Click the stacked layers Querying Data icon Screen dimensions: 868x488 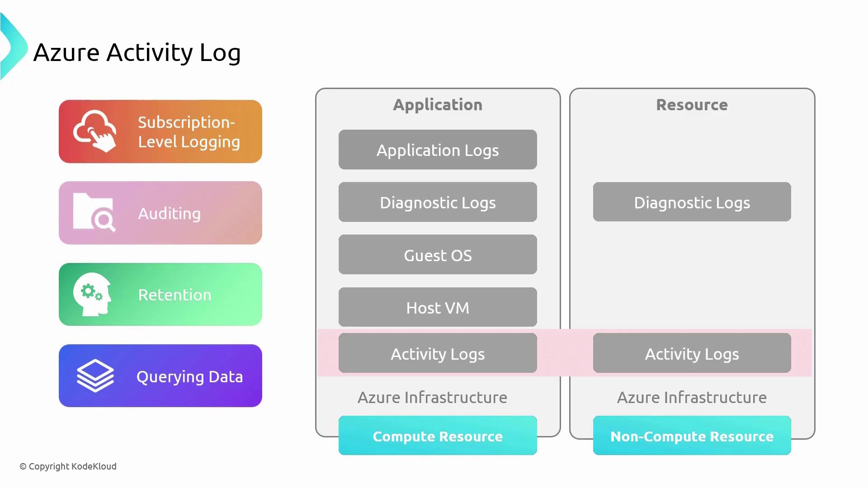(95, 375)
